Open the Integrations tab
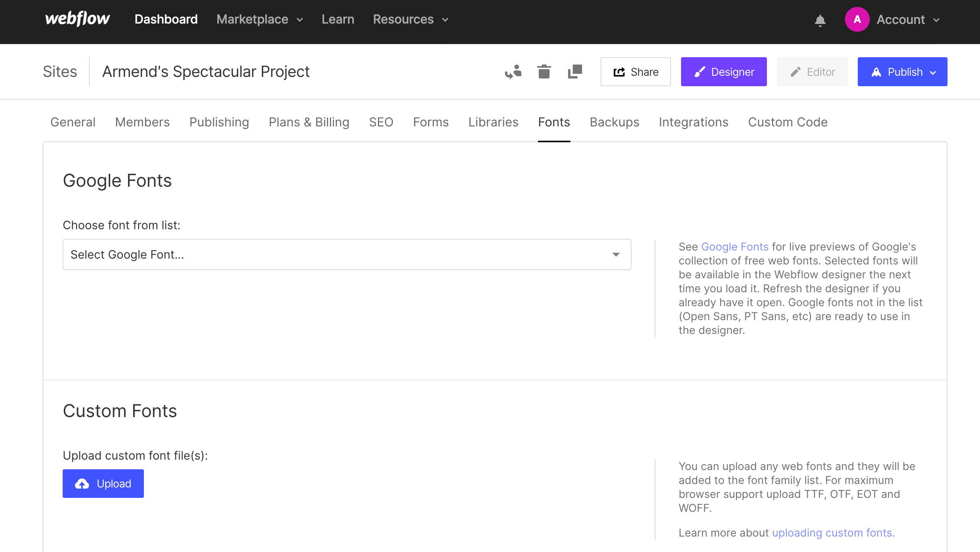 (693, 122)
